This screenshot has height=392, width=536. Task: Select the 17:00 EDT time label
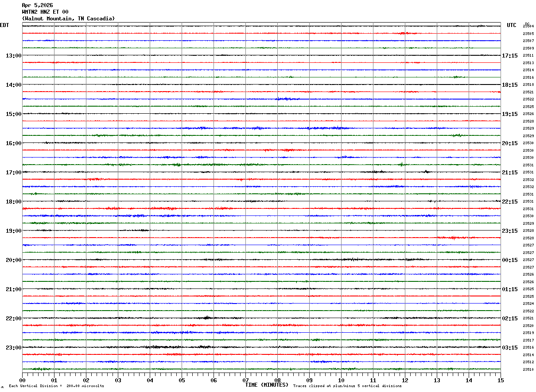coord(13,173)
